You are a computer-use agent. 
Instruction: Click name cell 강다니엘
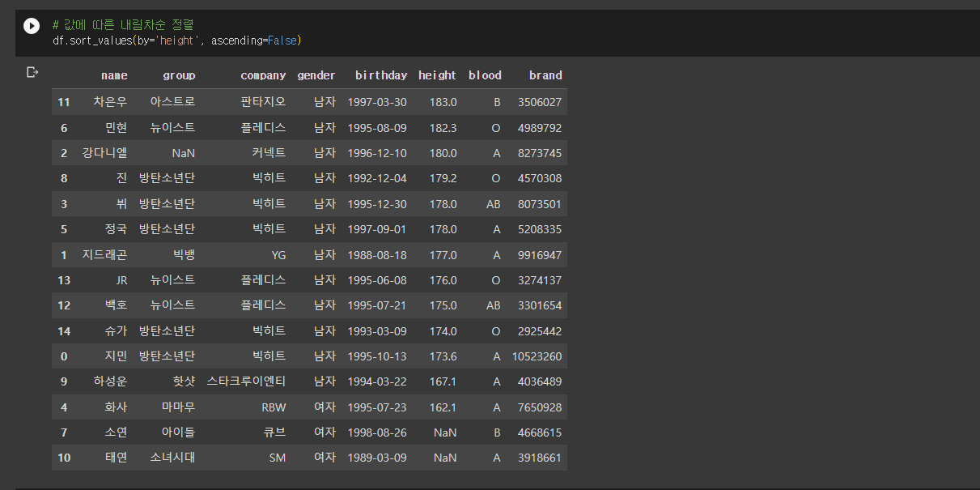(104, 153)
